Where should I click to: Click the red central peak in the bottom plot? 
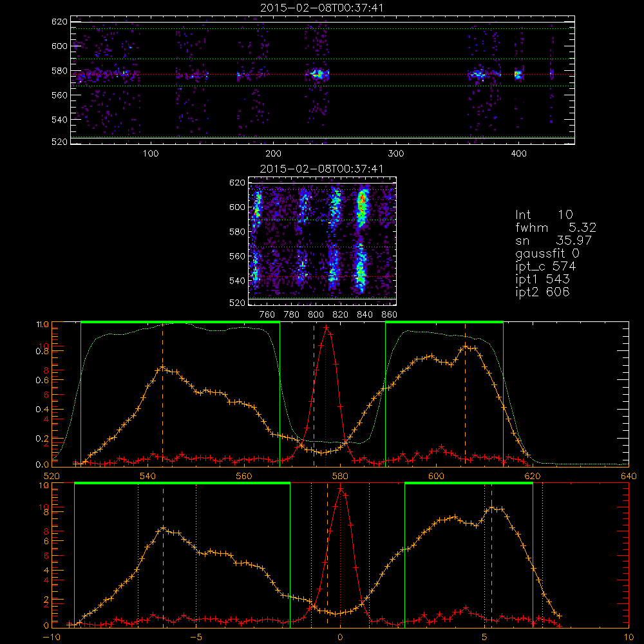pyautogui.click(x=340, y=489)
